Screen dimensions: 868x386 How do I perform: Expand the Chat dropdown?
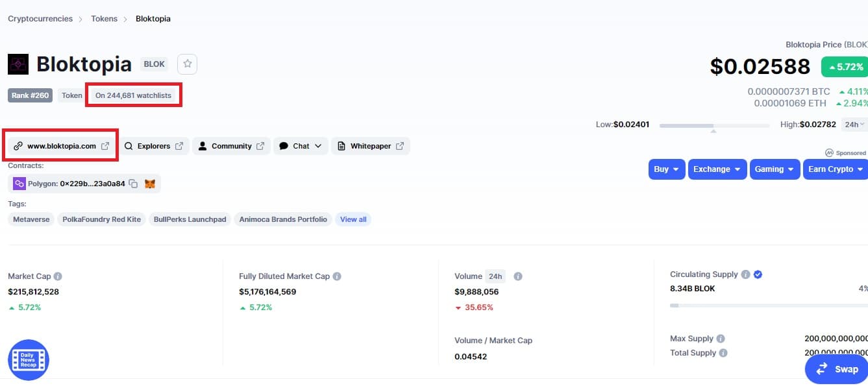(301, 146)
